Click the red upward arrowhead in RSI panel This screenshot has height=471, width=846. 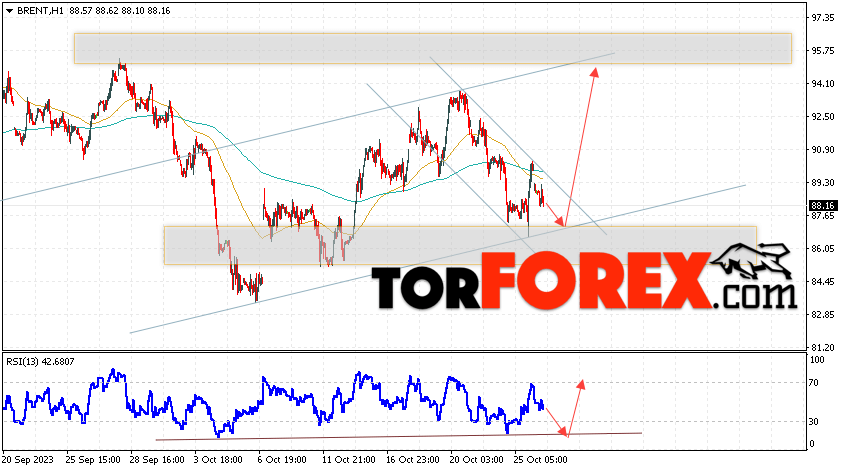point(581,384)
